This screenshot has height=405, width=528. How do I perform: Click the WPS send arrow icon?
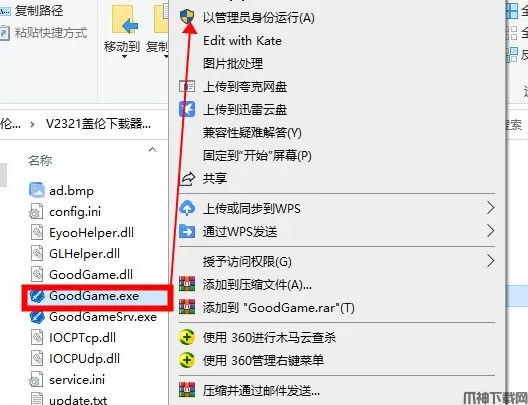click(x=187, y=231)
